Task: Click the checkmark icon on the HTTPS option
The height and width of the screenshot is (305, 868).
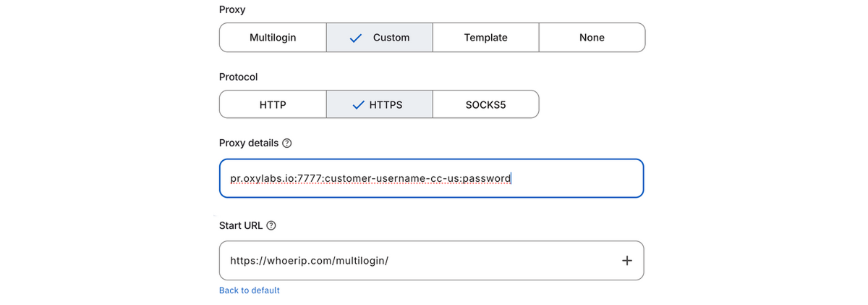Action: click(x=357, y=104)
